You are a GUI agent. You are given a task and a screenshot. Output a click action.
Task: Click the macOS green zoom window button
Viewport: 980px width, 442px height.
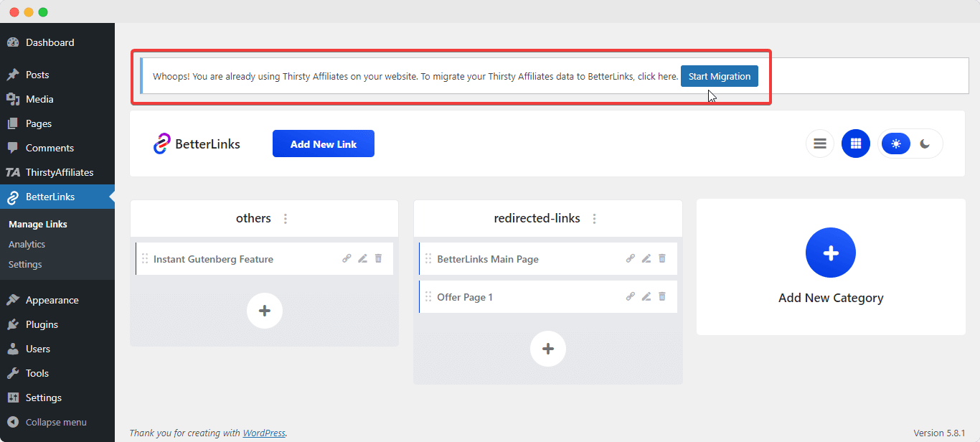tap(43, 12)
